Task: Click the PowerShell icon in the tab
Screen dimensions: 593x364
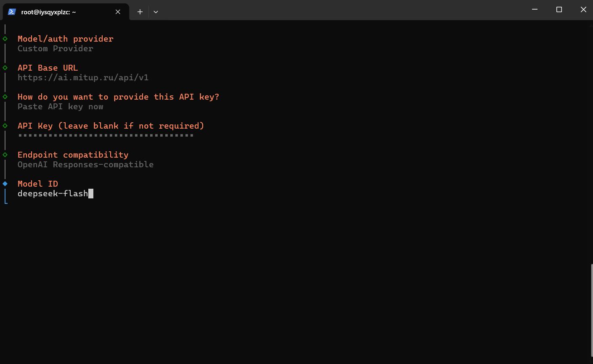Action: click(12, 12)
